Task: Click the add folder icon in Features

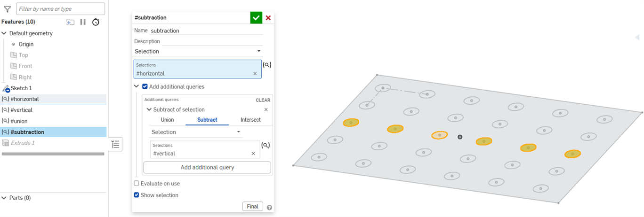Action: coord(70,22)
